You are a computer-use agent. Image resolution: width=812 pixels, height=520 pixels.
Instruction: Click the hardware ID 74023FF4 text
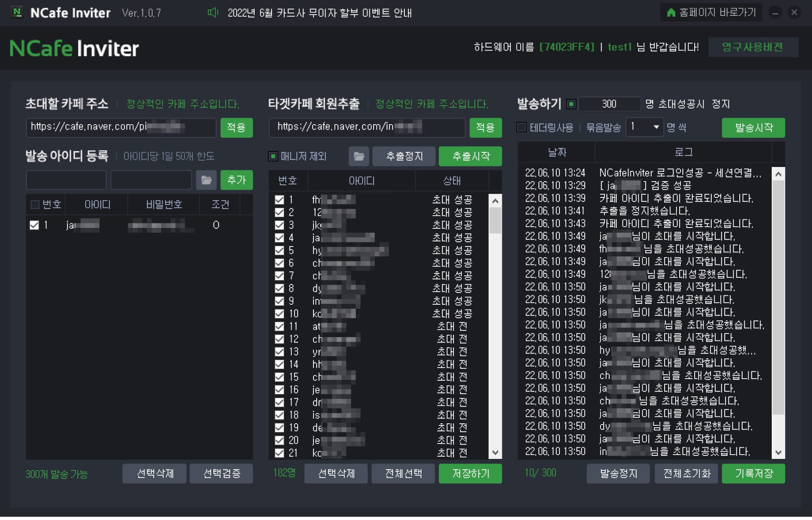(567, 47)
